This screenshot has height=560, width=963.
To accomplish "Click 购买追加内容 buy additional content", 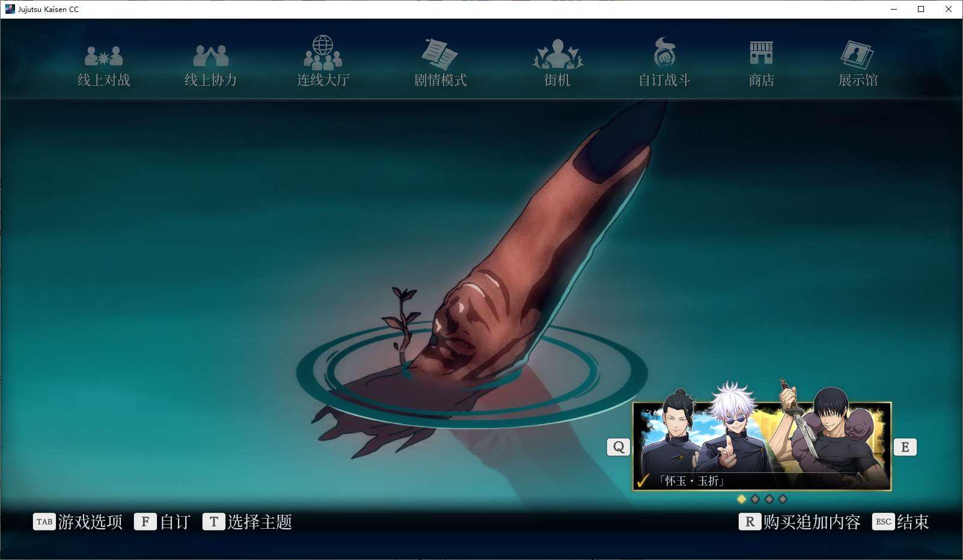I will tap(799, 522).
